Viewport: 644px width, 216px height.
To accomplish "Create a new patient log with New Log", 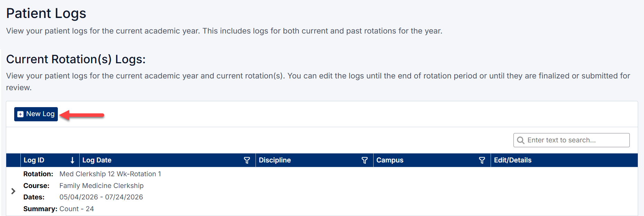I will click(36, 114).
